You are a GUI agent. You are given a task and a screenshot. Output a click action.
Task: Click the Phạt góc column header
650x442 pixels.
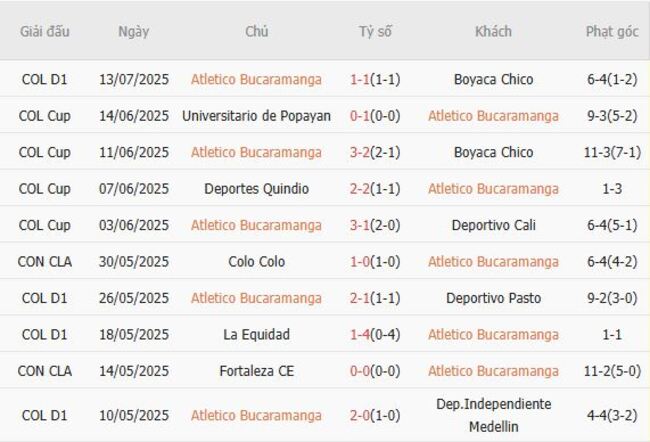tap(612, 32)
